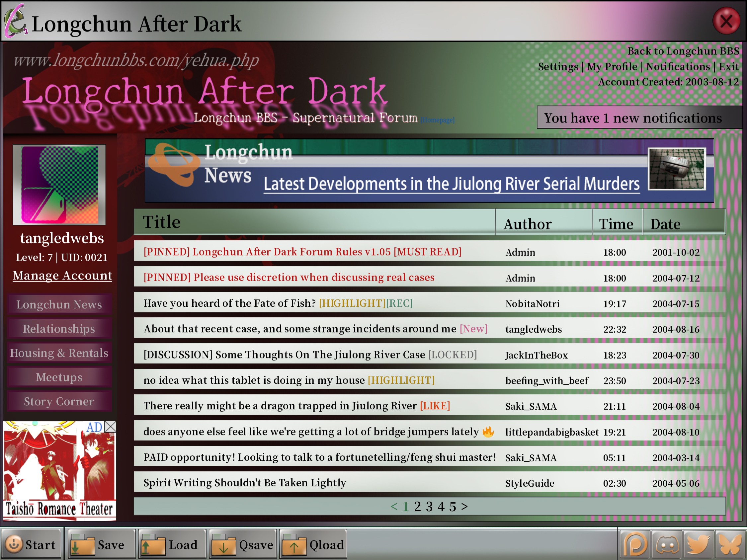This screenshot has width=747, height=560.
Task: Click the tangledwebs profile avatar
Action: (x=59, y=185)
